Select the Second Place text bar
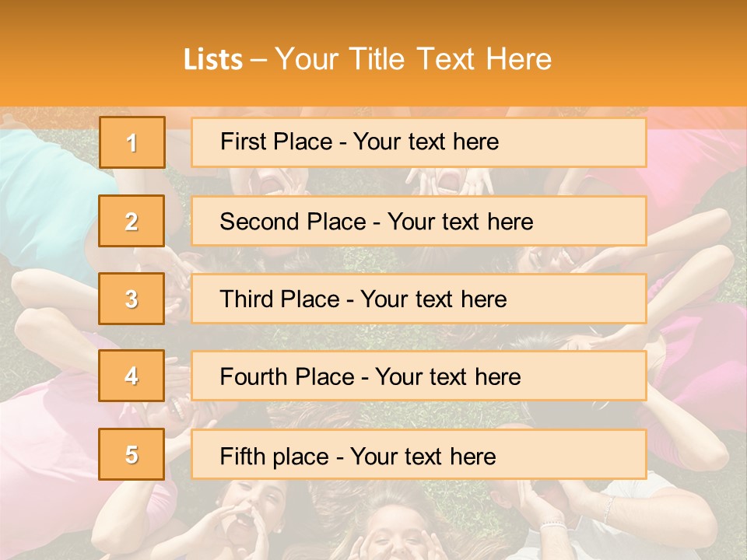Viewport: 747px width, 560px height. point(419,221)
